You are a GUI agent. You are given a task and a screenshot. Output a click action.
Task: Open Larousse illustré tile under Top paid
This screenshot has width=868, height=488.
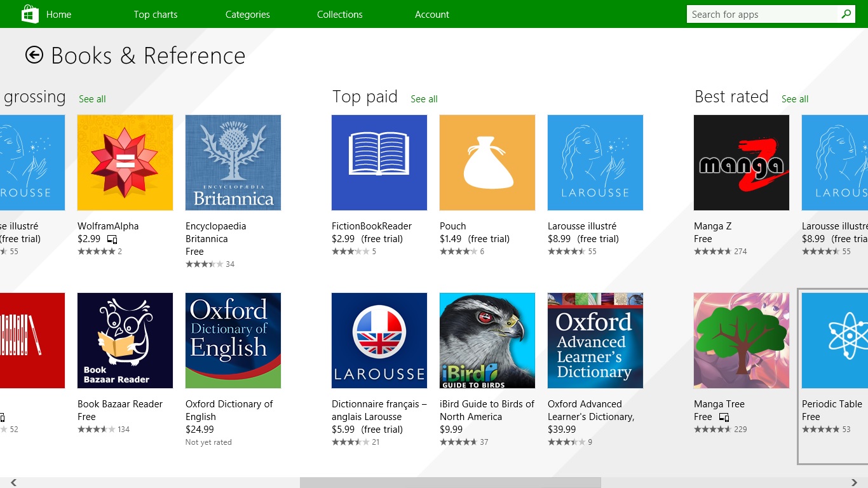[595, 163]
